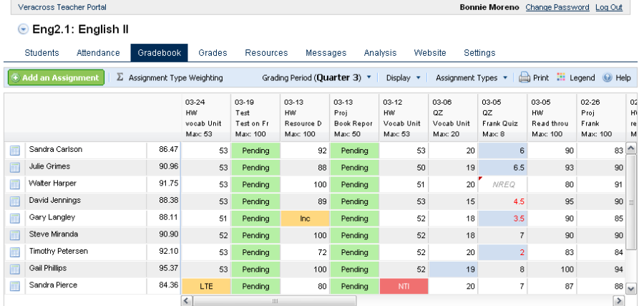Image resolution: width=644 pixels, height=306 pixels.
Task: Open the Analysis tab
Action: click(381, 52)
